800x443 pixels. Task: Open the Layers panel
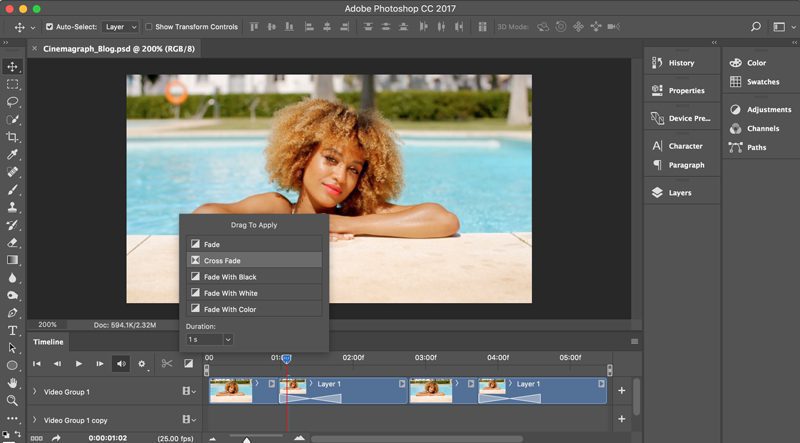pyautogui.click(x=682, y=192)
